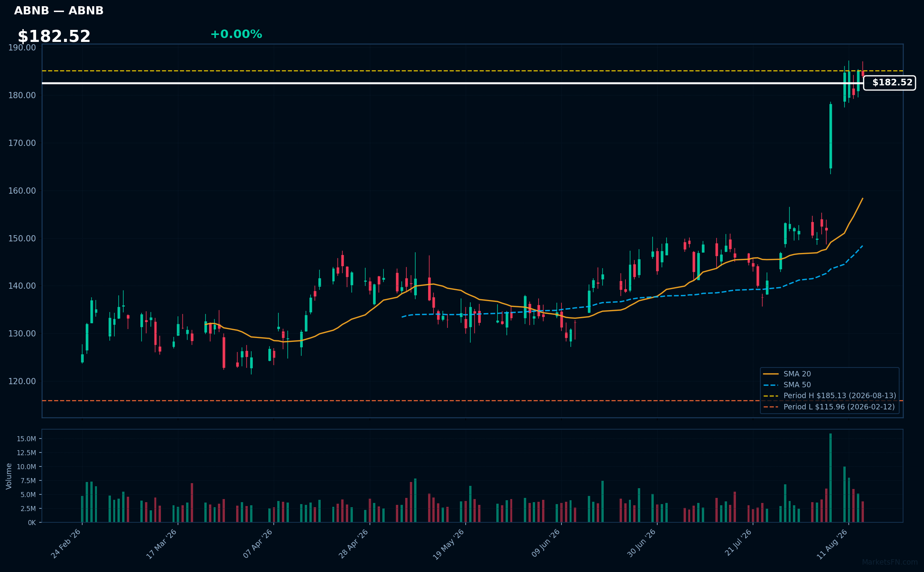
Task: Click the SMA 20 legend entry
Action: pyautogui.click(x=787, y=374)
